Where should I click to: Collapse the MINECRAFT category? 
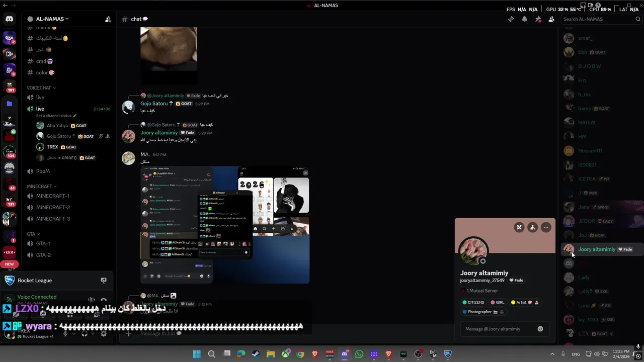[41, 187]
